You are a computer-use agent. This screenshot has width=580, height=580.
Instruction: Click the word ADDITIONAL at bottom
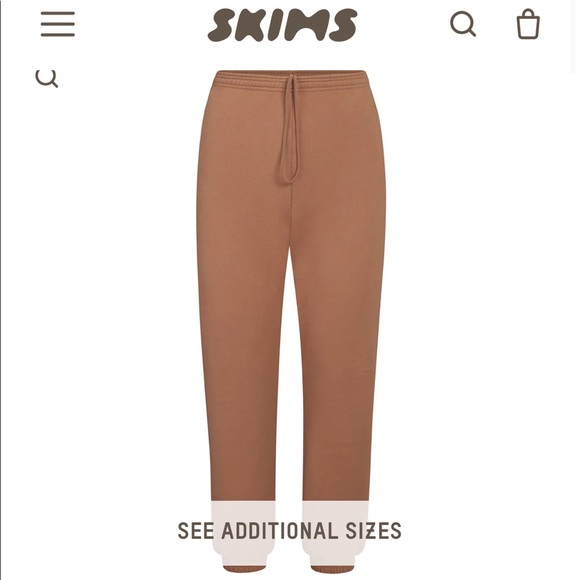[280, 531]
